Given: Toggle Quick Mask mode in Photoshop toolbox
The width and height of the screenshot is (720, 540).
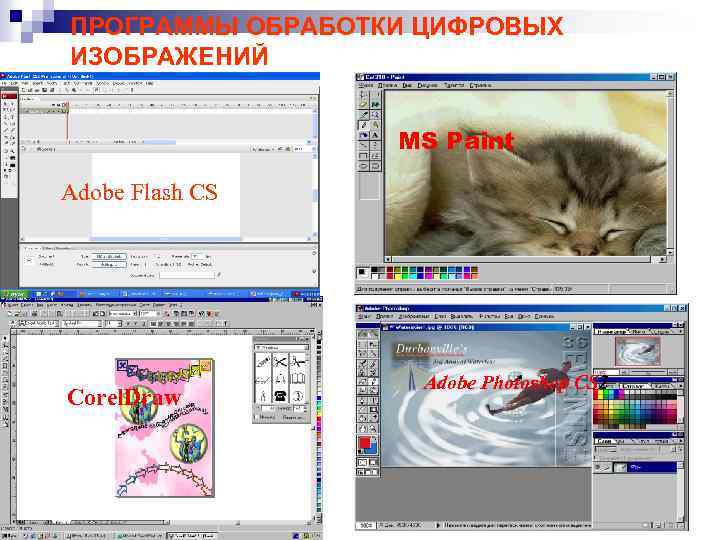Looking at the screenshot, I should (x=373, y=462).
